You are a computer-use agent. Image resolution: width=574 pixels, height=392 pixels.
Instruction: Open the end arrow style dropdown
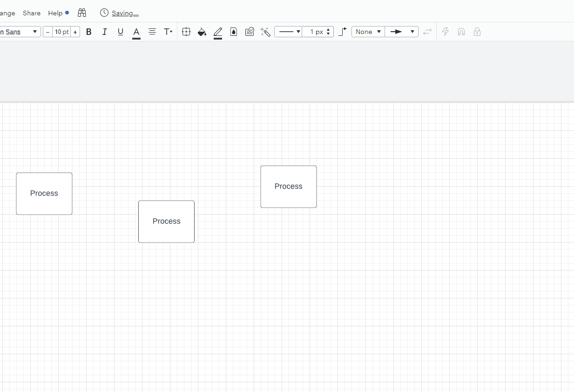click(x=402, y=32)
